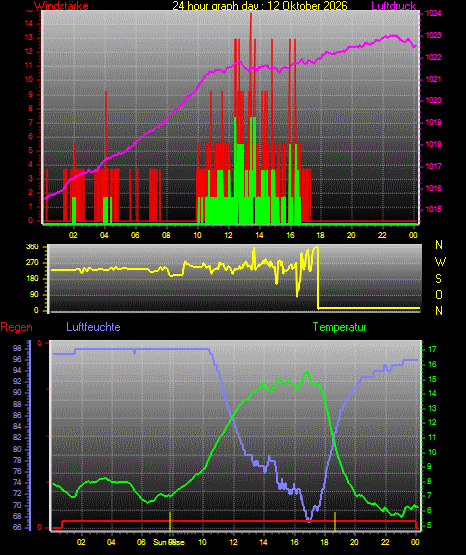Click the 1017 pressure value
This screenshot has height=555, width=466.
(x=433, y=166)
